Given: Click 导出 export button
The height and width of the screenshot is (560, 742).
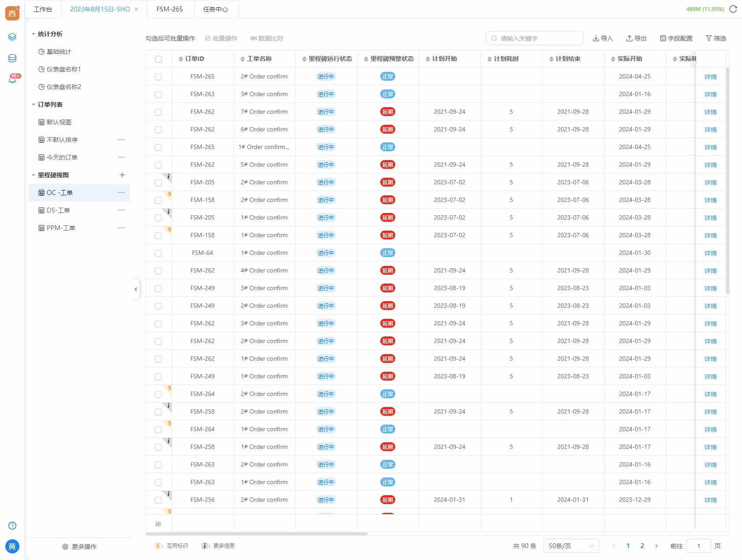Looking at the screenshot, I should pyautogui.click(x=636, y=38).
